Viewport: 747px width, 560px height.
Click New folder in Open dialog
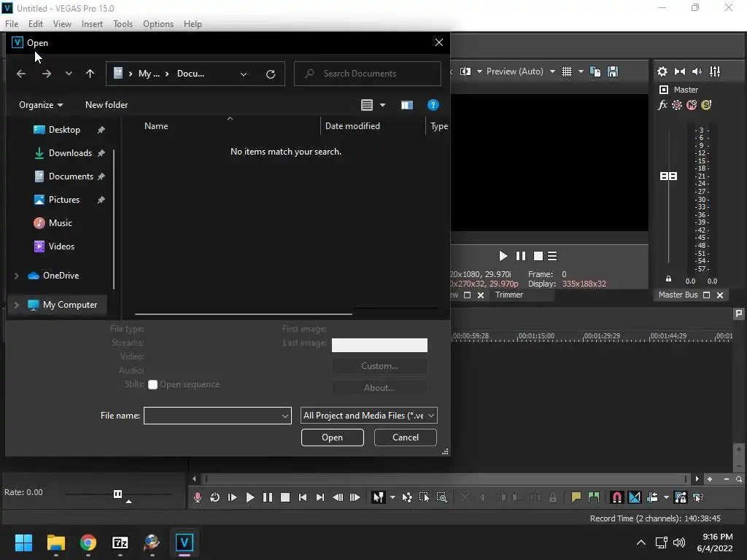point(107,105)
